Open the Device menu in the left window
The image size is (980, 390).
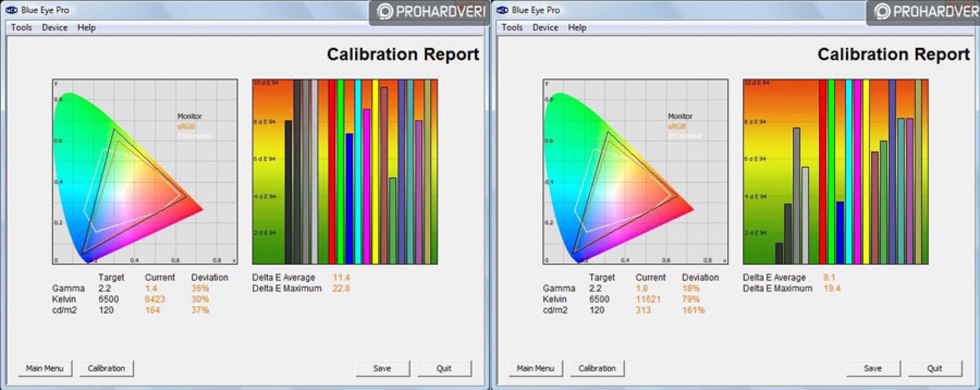54,27
